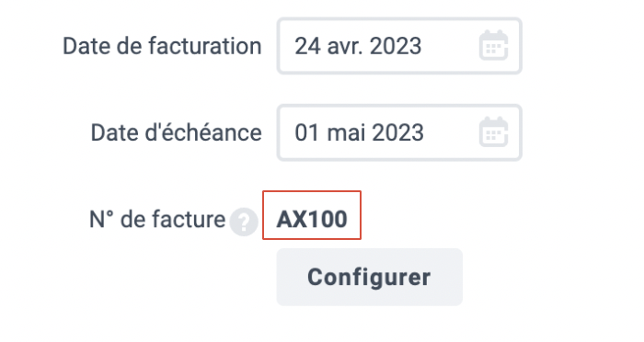
Task: Click the help question mark beside N° de facture
Action: tap(244, 222)
